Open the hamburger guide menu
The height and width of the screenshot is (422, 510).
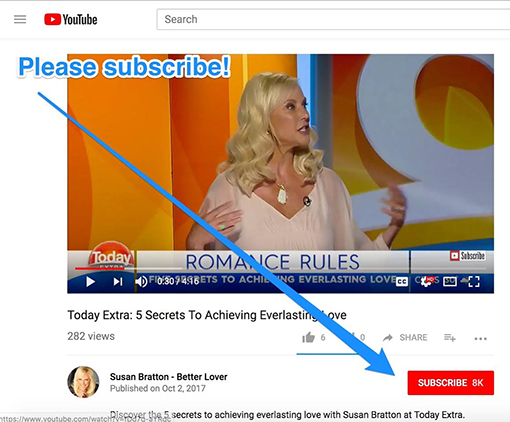coord(20,19)
